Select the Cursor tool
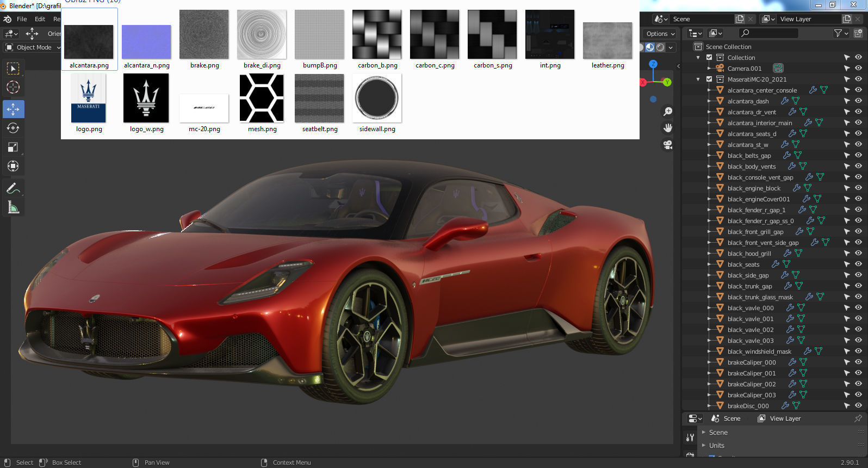This screenshot has width=868, height=468. (x=13, y=88)
